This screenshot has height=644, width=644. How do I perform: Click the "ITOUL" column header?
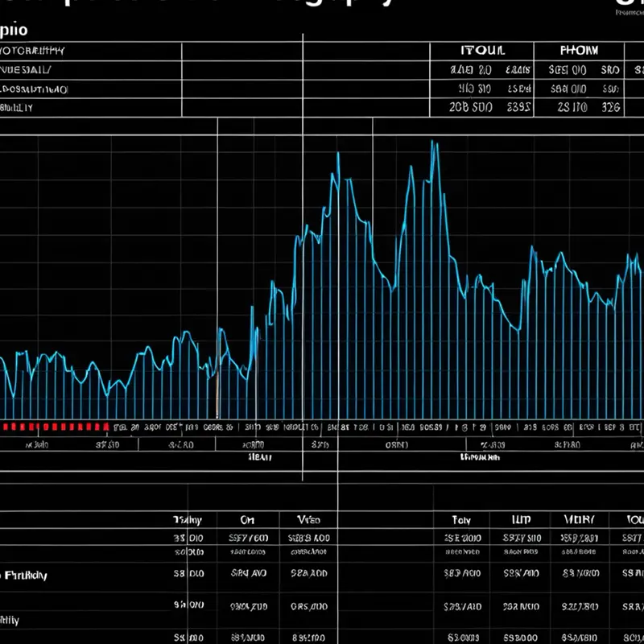coord(482,51)
